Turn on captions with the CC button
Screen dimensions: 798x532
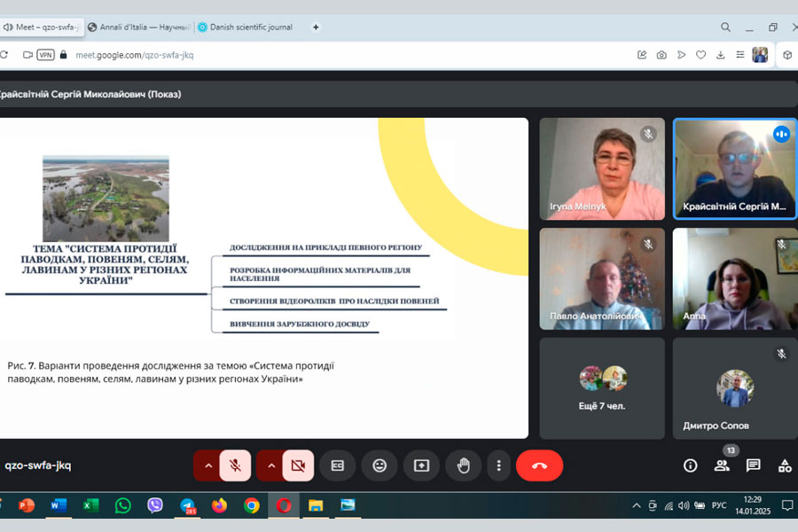coord(338,465)
